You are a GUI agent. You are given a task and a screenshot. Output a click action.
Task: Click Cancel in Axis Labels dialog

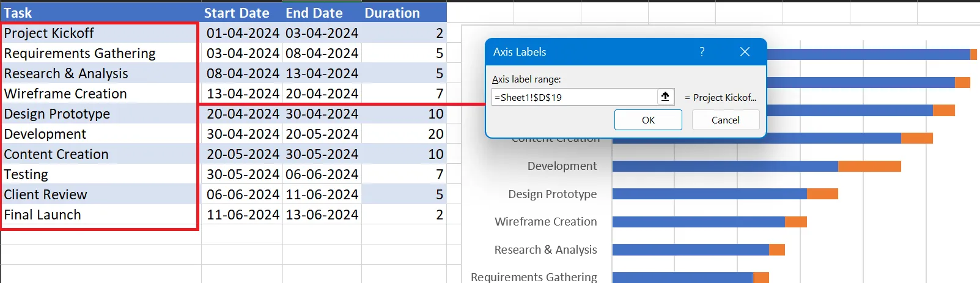[726, 120]
